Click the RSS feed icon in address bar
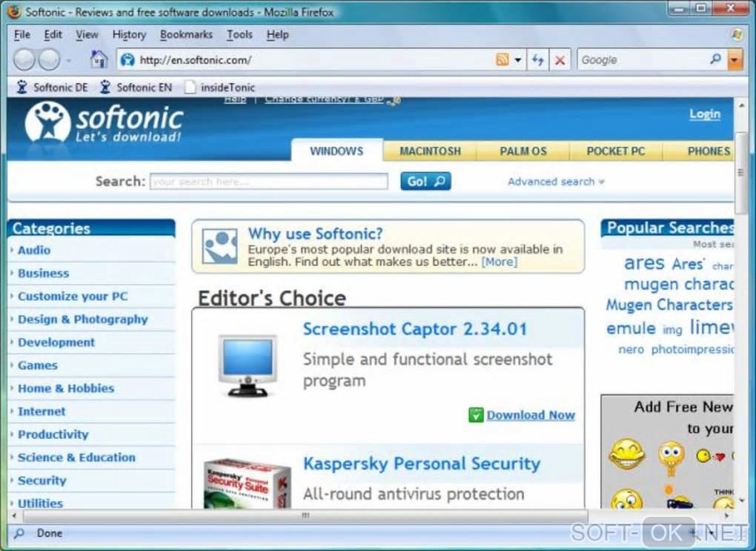This screenshot has width=756, height=551. tap(502, 60)
